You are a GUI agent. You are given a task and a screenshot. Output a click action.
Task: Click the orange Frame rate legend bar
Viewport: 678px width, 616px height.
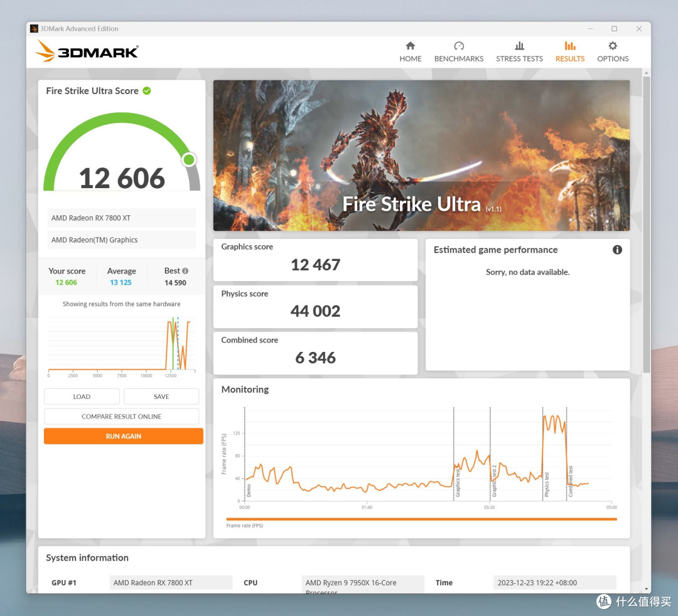coord(422,519)
